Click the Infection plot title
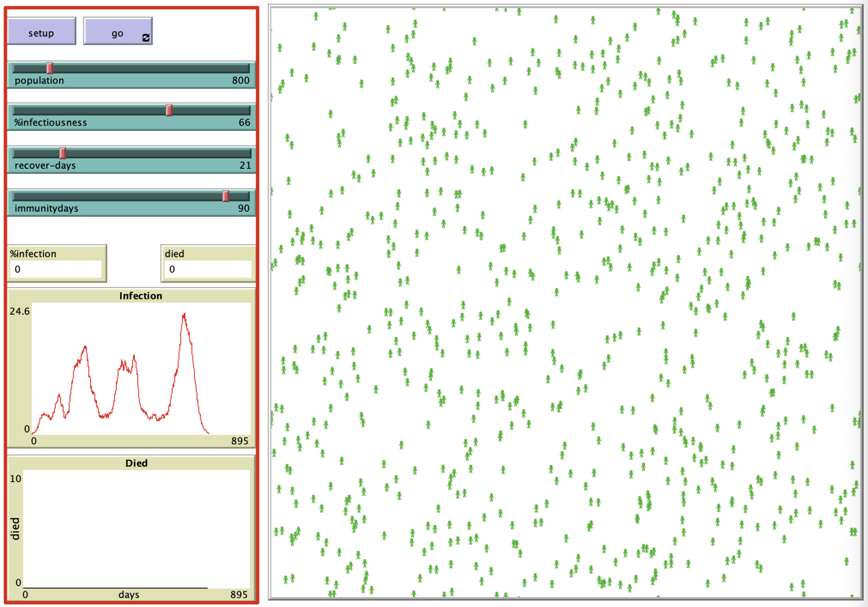 (x=141, y=296)
